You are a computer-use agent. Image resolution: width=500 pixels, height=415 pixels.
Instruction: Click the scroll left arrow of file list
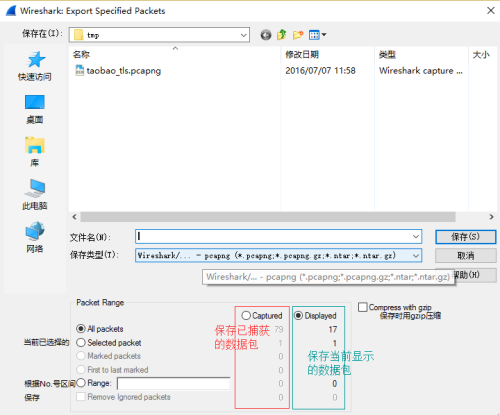pos(74,217)
